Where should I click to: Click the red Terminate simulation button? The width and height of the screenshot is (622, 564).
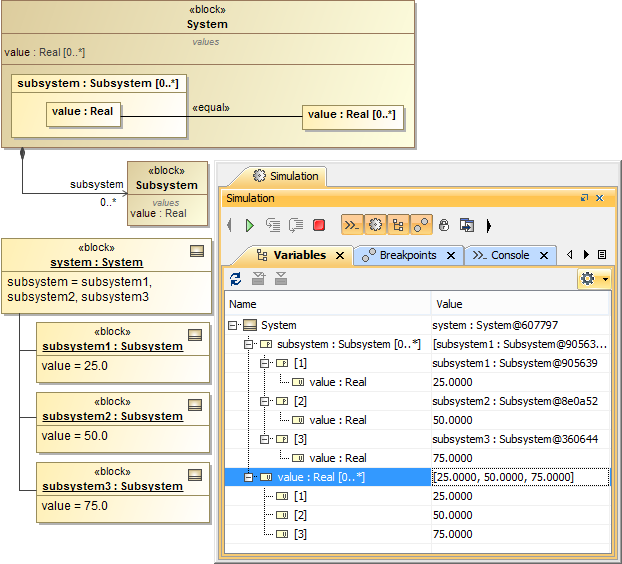click(x=319, y=225)
